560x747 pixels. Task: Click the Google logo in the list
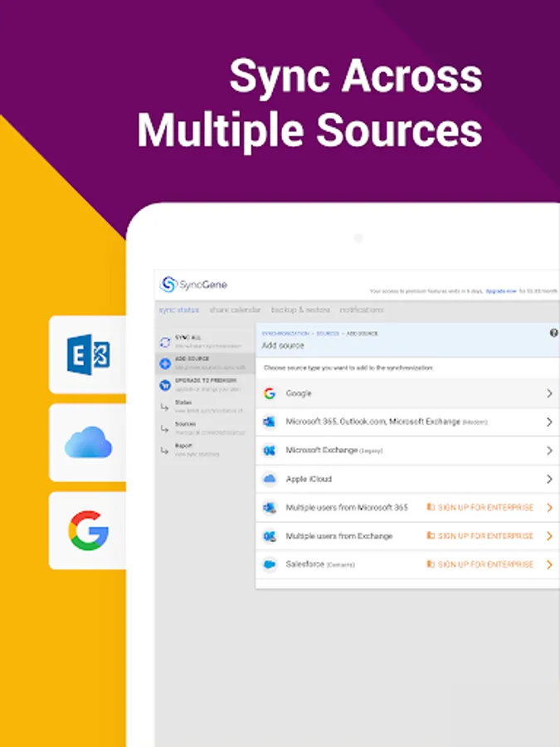pos(270,393)
